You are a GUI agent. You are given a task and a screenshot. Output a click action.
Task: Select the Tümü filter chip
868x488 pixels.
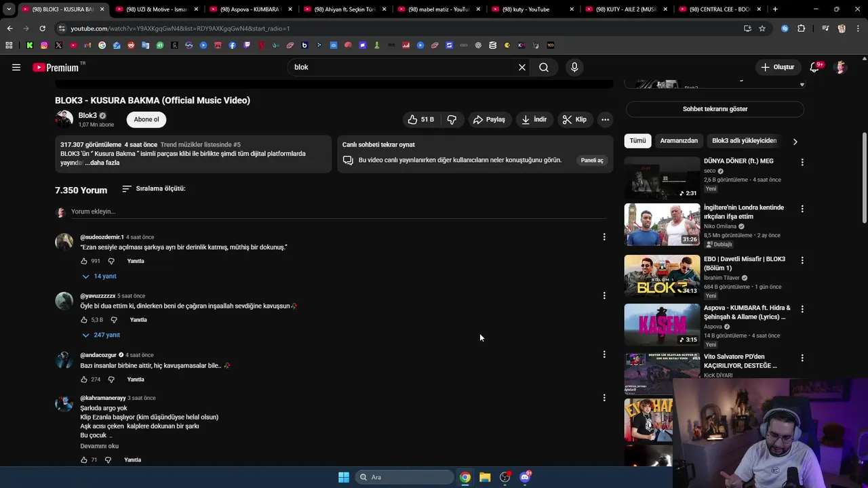(x=637, y=140)
